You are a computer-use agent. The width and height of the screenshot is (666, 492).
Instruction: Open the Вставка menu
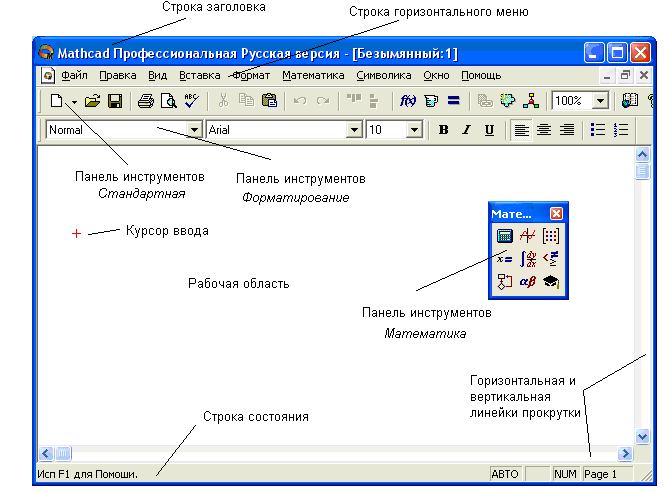200,76
